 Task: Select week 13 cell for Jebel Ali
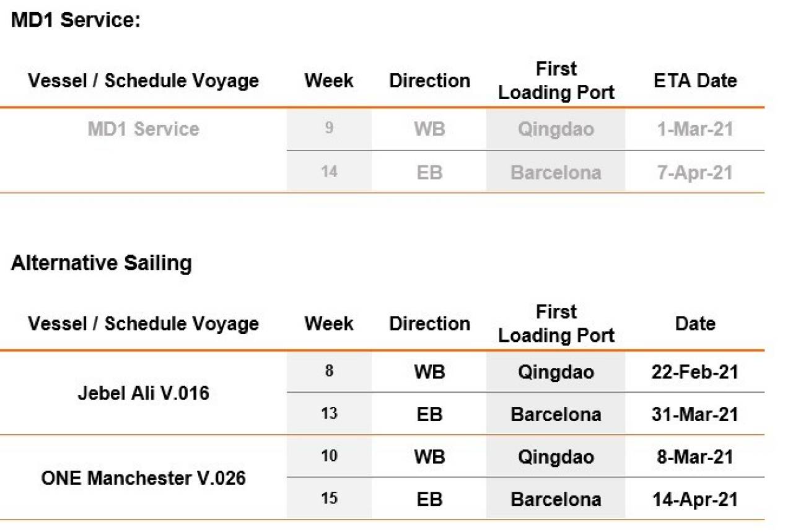pos(329,414)
